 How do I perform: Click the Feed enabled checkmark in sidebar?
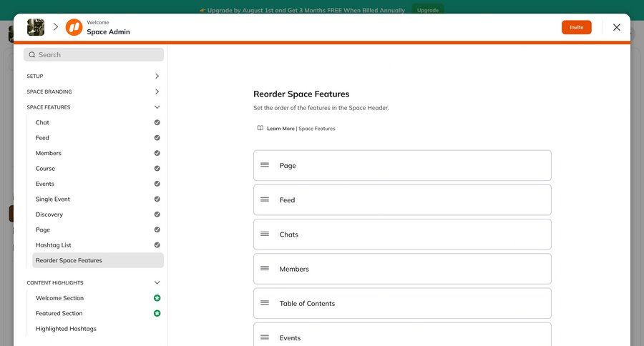point(157,138)
